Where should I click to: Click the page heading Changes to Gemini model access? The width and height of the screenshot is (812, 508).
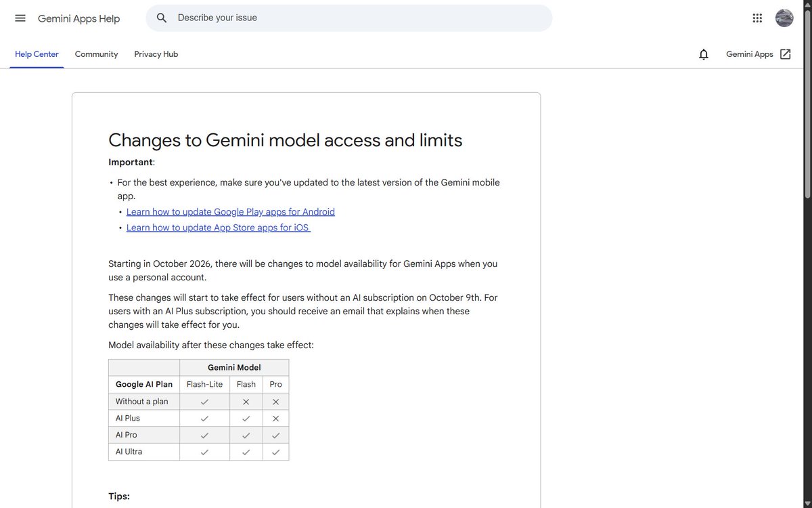click(x=286, y=140)
